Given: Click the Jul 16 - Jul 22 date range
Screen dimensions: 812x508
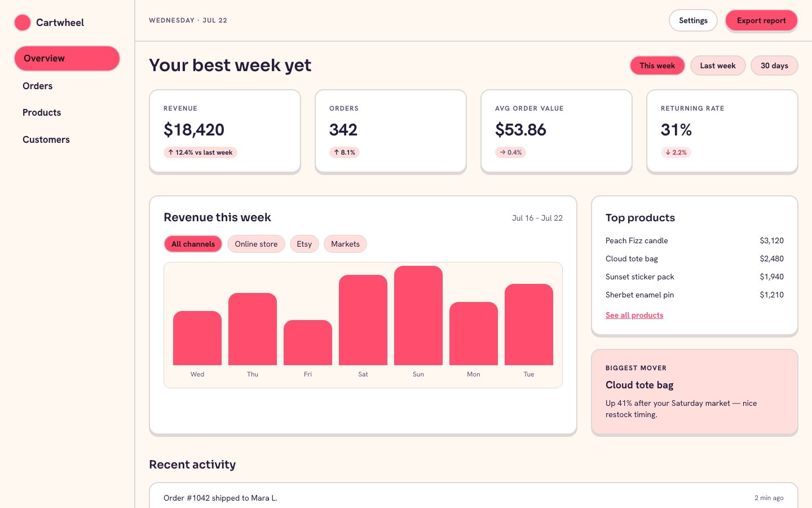Looking at the screenshot, I should tap(537, 218).
